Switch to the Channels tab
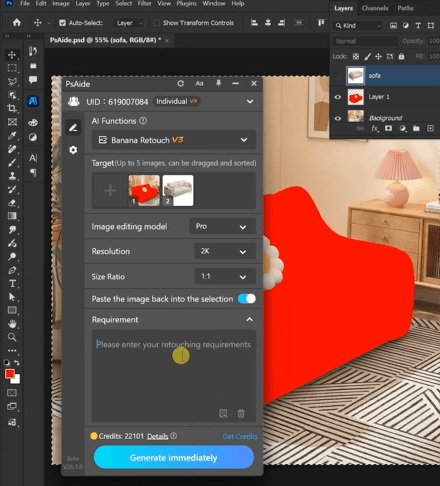 [x=375, y=8]
